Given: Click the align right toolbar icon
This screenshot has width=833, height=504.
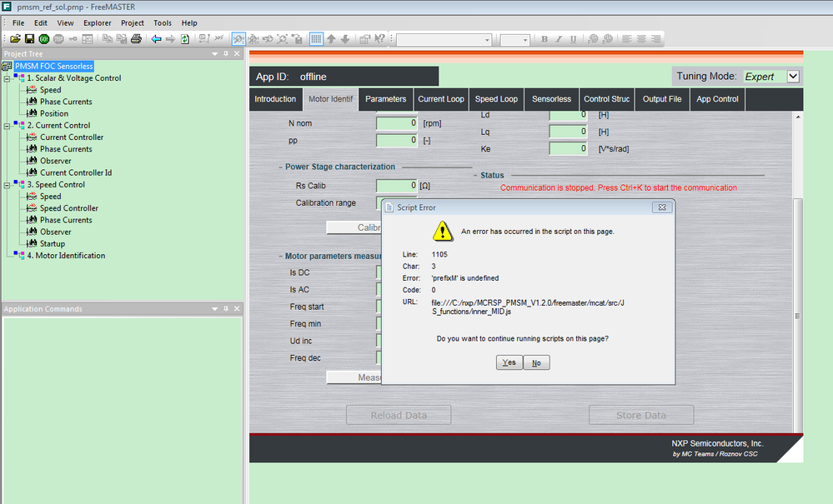Looking at the screenshot, I should click(656, 38).
